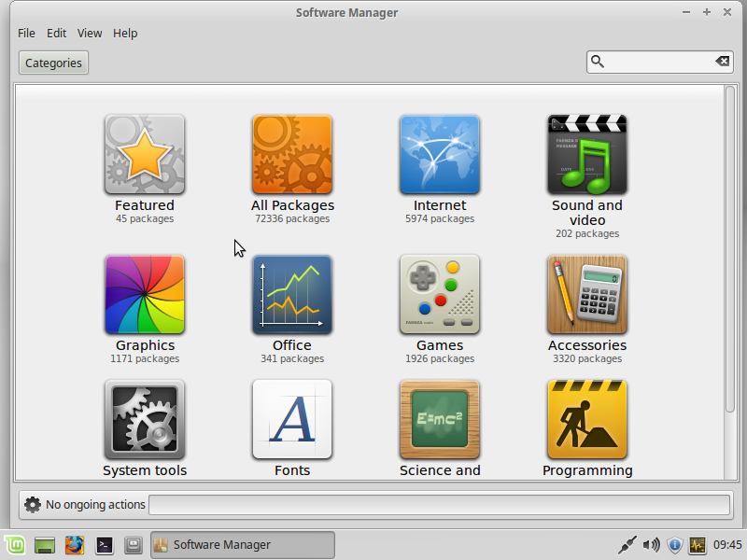This screenshot has width=747, height=560.
Task: Open the Sound and video category icon
Action: [x=587, y=155]
